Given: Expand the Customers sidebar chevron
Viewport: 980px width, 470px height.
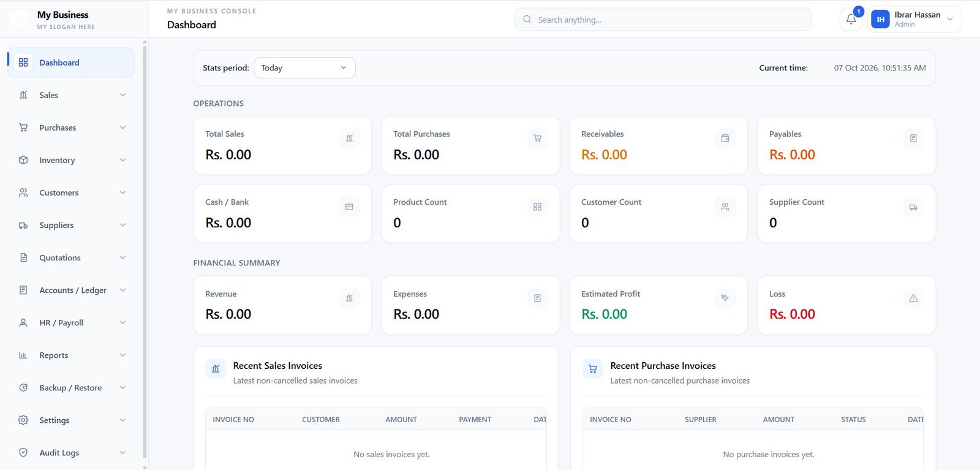Looking at the screenshot, I should [123, 192].
